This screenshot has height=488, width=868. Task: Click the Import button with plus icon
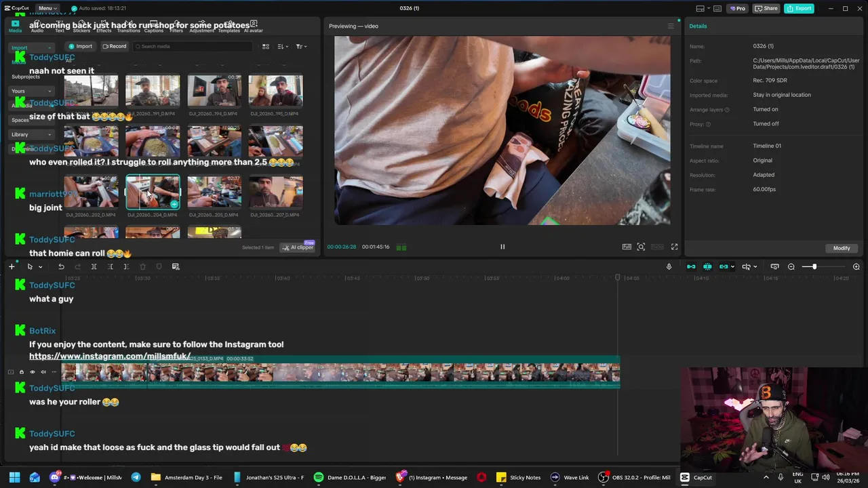[x=81, y=46]
